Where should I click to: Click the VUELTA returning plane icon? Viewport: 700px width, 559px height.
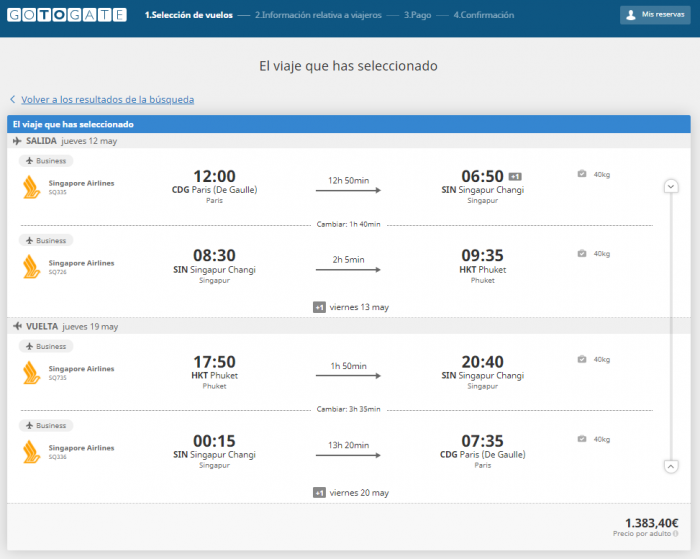[x=17, y=326]
